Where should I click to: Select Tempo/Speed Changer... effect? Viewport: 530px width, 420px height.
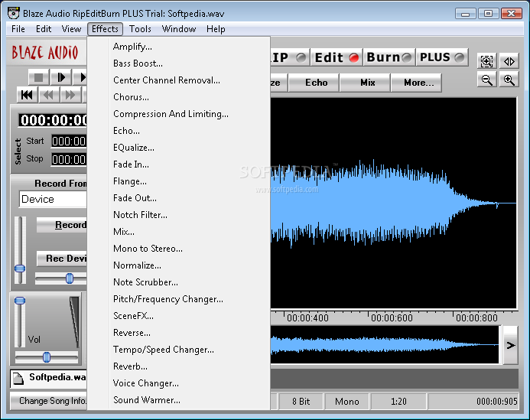pos(179,350)
